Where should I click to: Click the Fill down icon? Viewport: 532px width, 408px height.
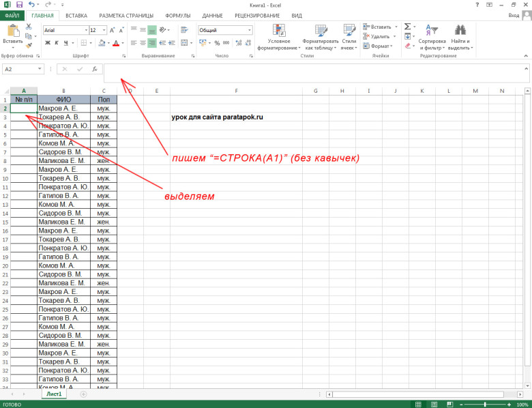[407, 36]
